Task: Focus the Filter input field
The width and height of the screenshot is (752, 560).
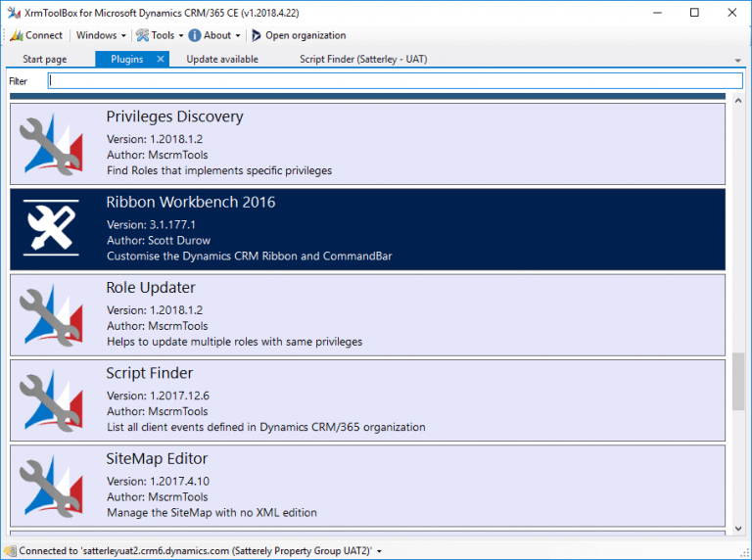Action: 396,80
